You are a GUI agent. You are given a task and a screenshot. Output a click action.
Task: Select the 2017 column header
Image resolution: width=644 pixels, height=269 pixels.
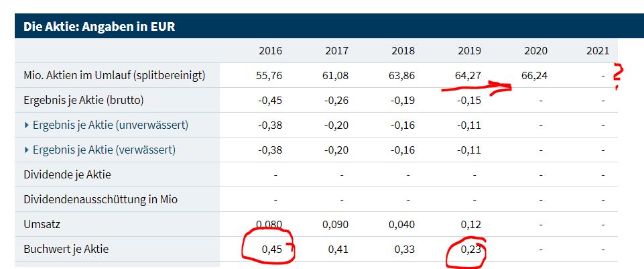336,51
